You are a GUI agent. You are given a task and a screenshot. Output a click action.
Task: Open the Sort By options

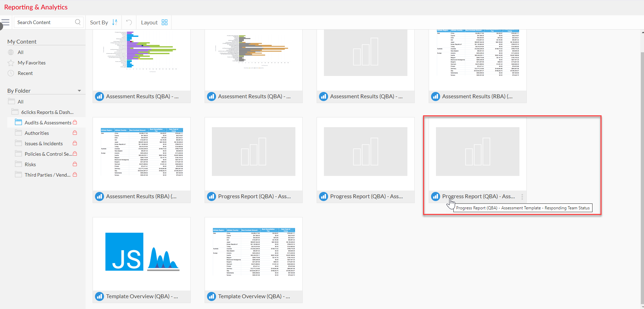coord(99,23)
